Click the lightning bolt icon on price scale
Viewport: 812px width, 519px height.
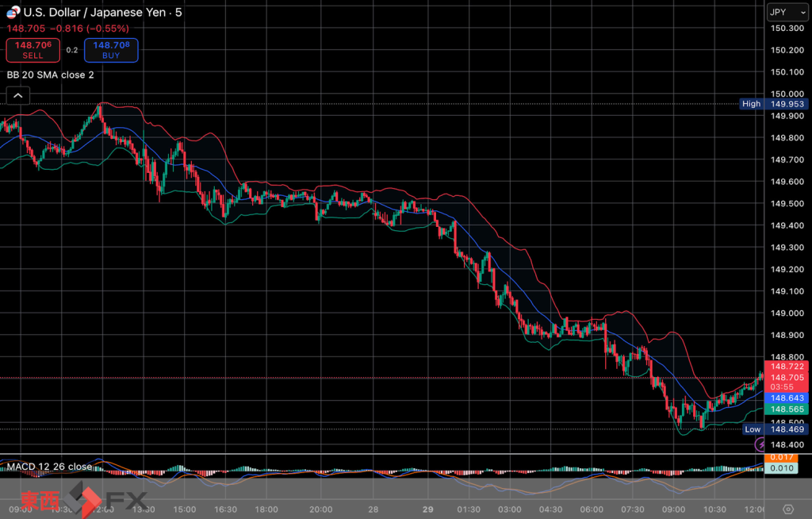pos(760,445)
